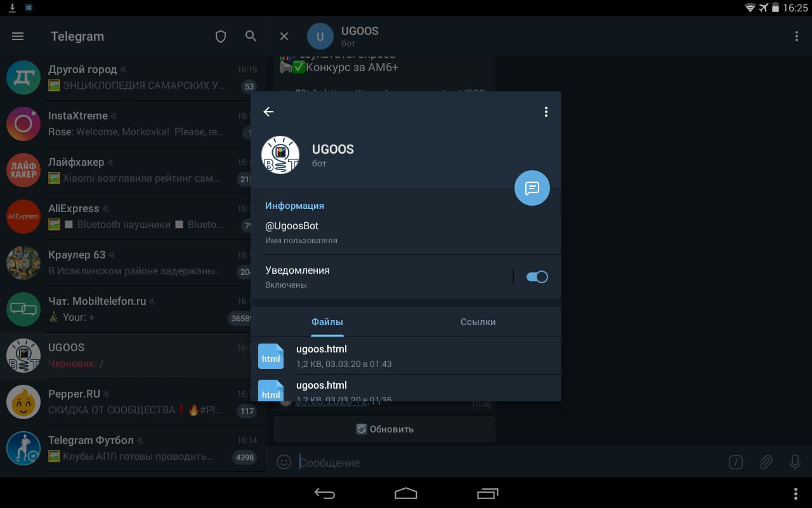This screenshot has width=812, height=508.
Task: Tap the microphone voice message icon
Action: 795,462
